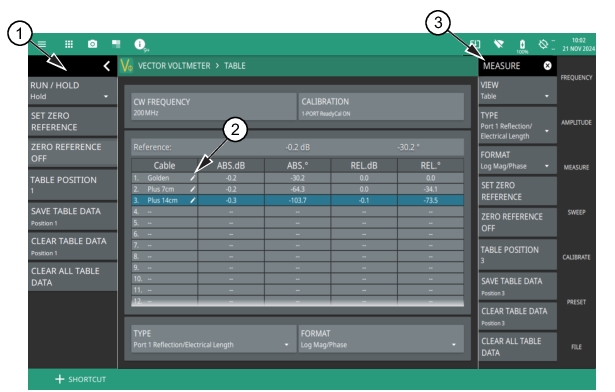Take a screenshot with camera icon
Viewport: 615px width, 392px height.
[93, 44]
